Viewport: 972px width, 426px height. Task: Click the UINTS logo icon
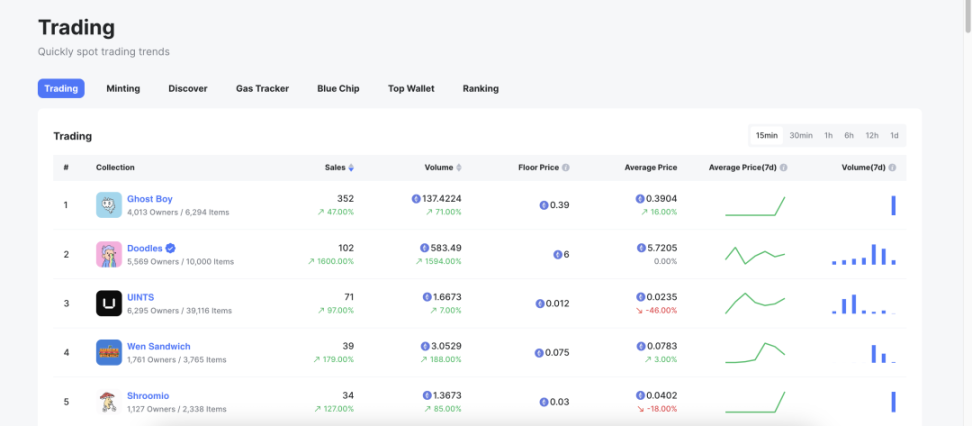(108, 303)
